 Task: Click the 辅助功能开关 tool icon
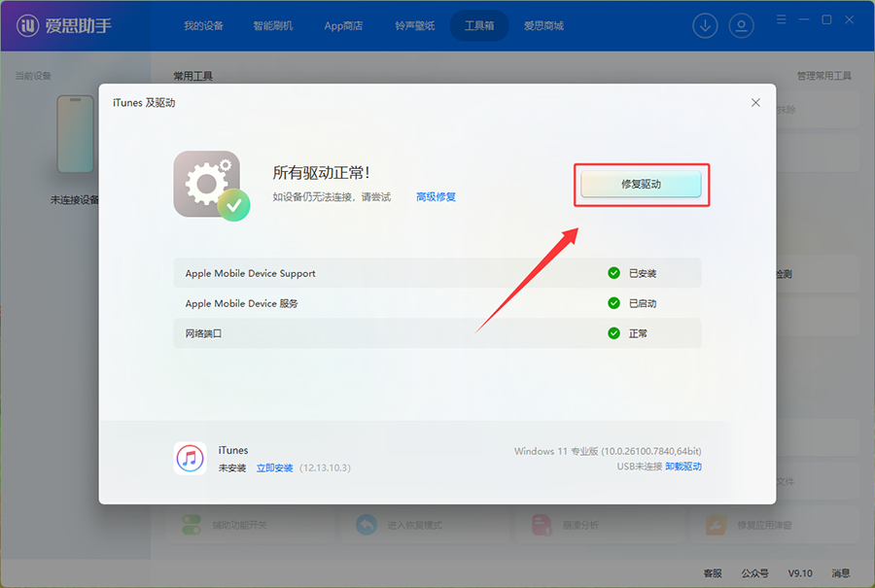point(191,524)
